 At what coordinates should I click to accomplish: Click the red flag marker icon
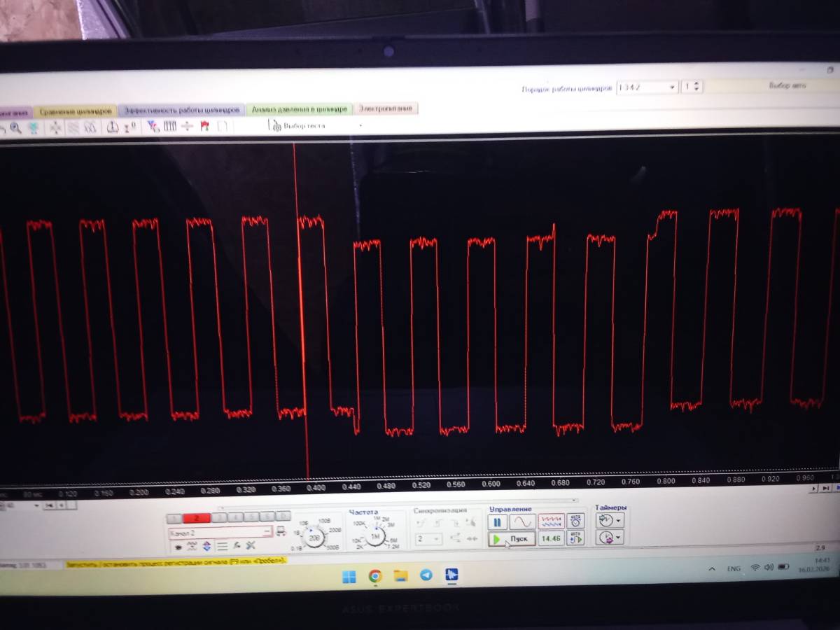204,127
